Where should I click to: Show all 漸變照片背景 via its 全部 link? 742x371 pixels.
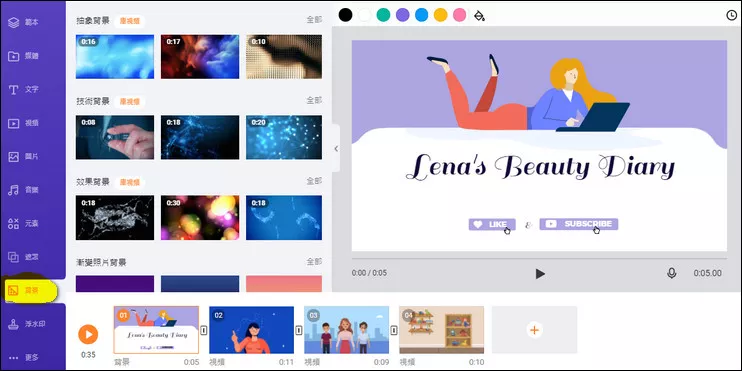coord(314,261)
